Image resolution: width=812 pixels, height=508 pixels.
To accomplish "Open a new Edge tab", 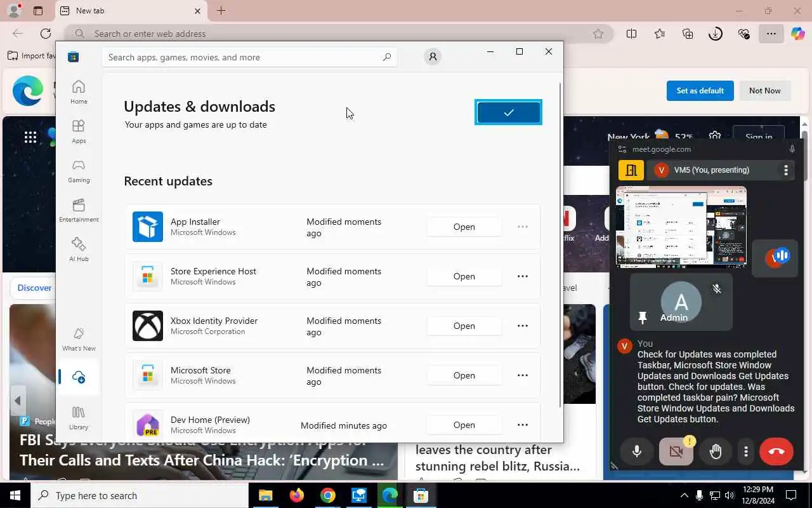I will coord(221,11).
